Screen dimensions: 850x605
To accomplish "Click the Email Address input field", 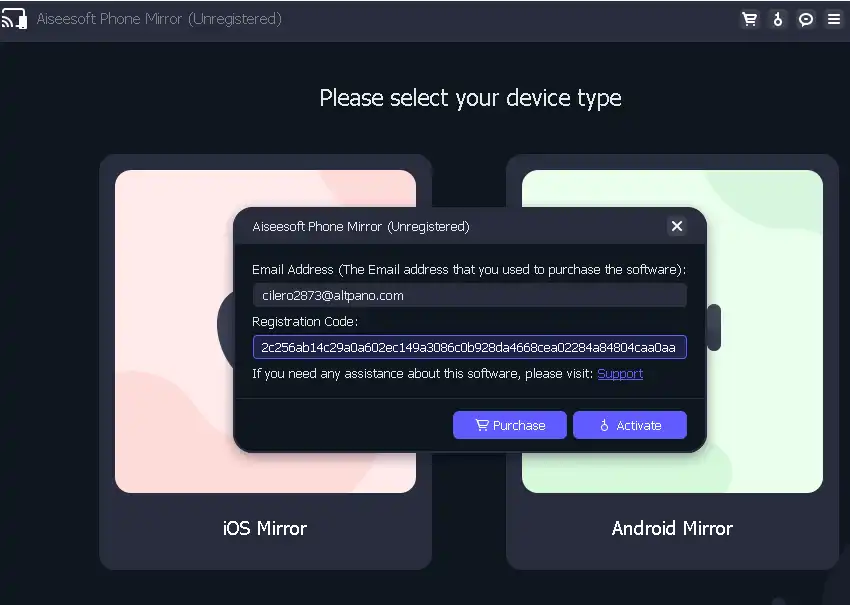I will click(469, 295).
